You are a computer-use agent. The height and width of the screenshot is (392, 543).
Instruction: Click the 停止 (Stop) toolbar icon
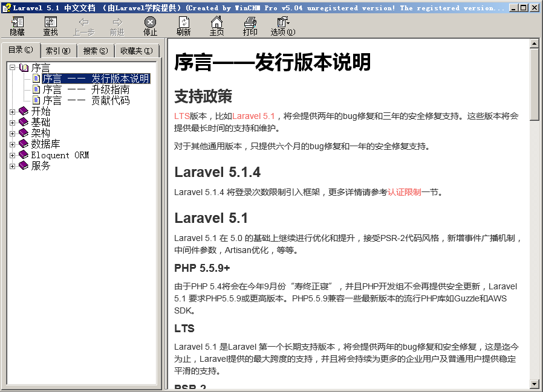point(150,22)
